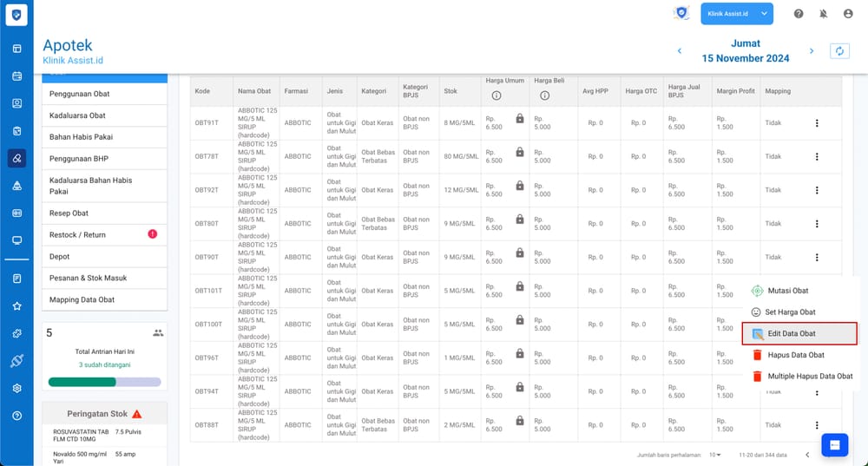Click the queue progress bar
Image resolution: width=868 pixels, height=466 pixels.
click(104, 382)
